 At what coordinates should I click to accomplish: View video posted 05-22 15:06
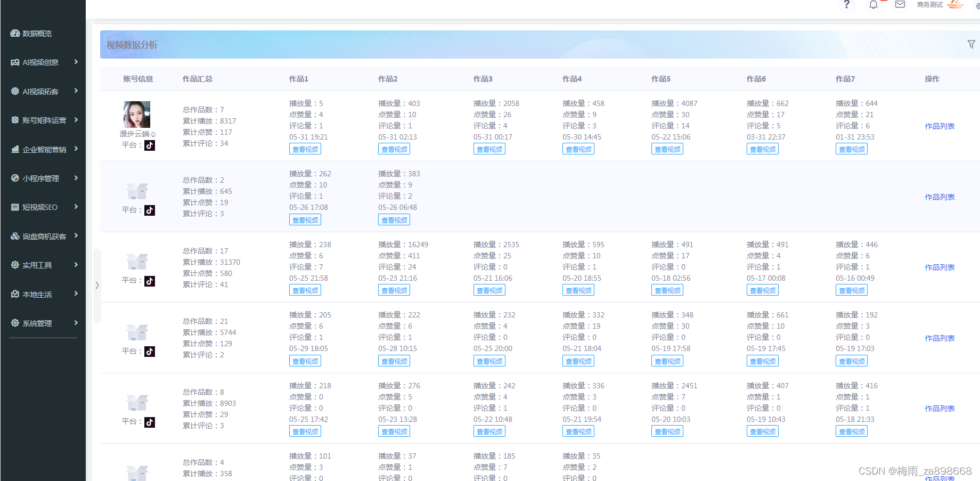(x=667, y=149)
